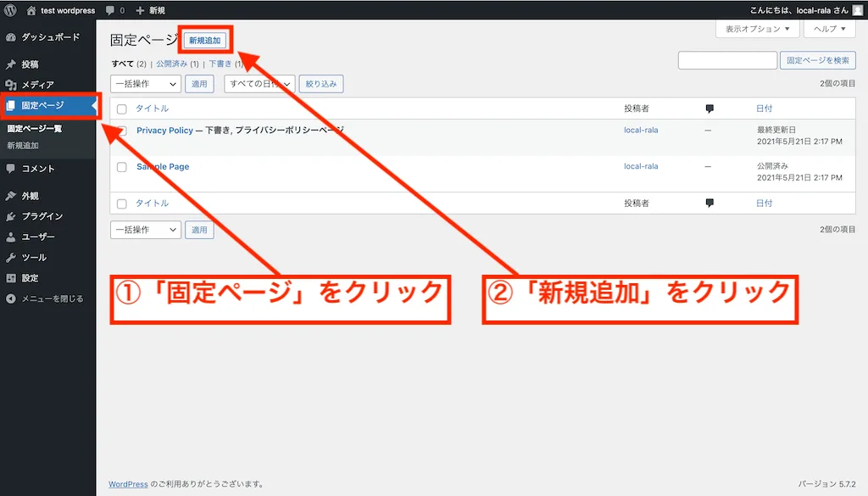
Task: Open the WordPress link in the footer
Action: pyautogui.click(x=128, y=484)
